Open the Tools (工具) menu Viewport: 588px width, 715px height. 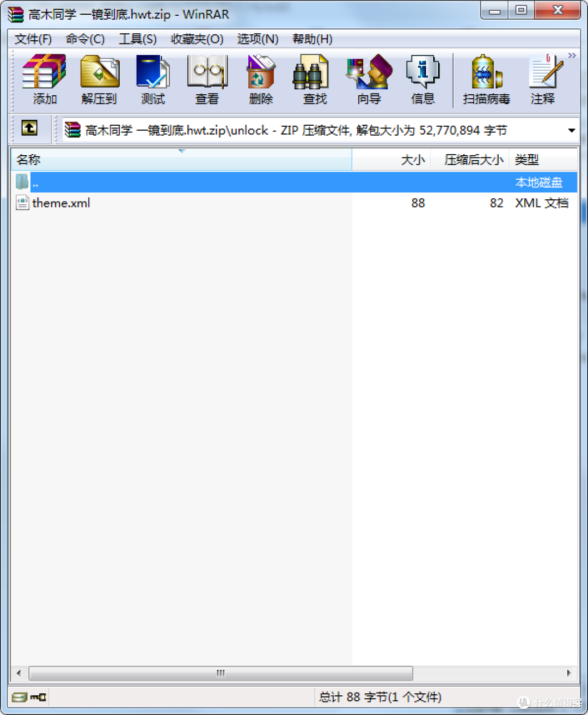138,39
